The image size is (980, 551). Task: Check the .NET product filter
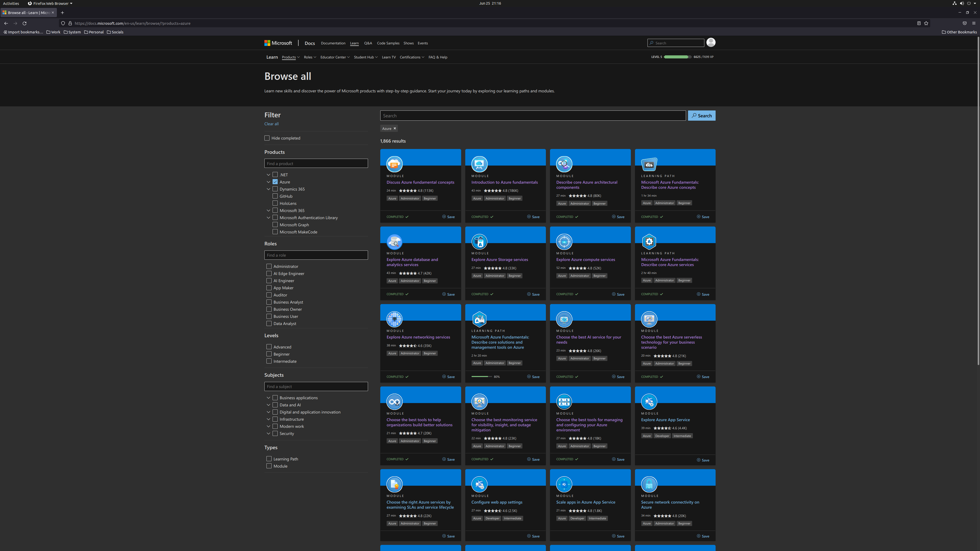(x=275, y=174)
